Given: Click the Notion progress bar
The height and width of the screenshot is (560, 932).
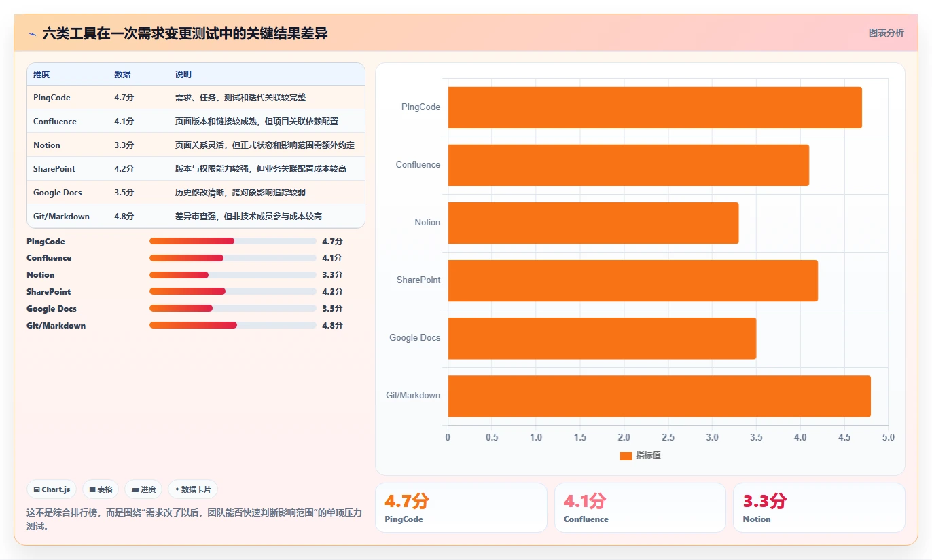Looking at the screenshot, I should coord(233,275).
